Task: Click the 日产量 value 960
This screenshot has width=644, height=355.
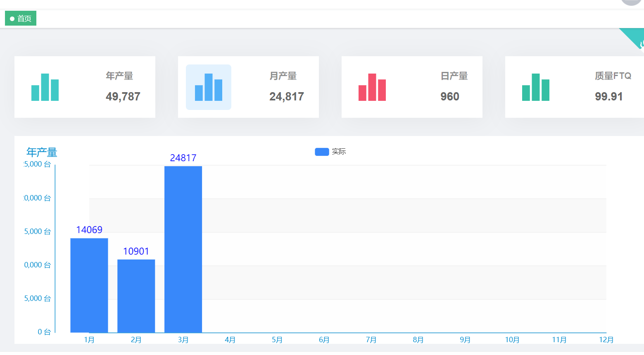Action: (450, 97)
